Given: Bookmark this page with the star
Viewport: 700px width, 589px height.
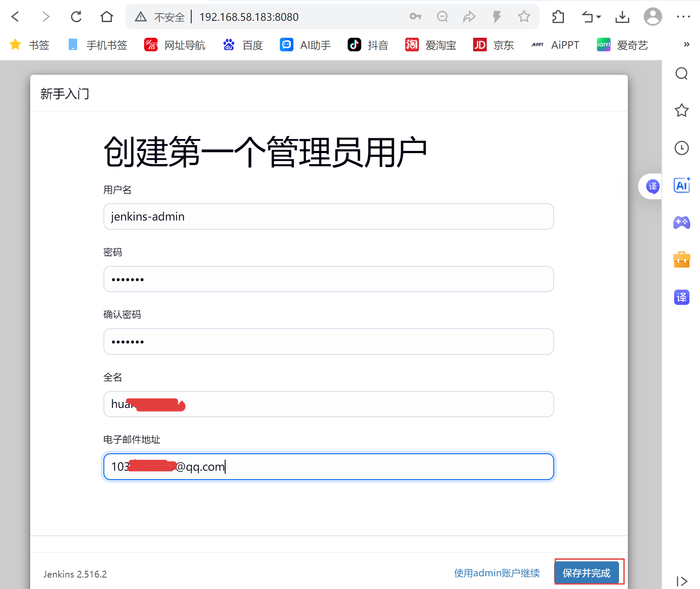Looking at the screenshot, I should (x=524, y=17).
